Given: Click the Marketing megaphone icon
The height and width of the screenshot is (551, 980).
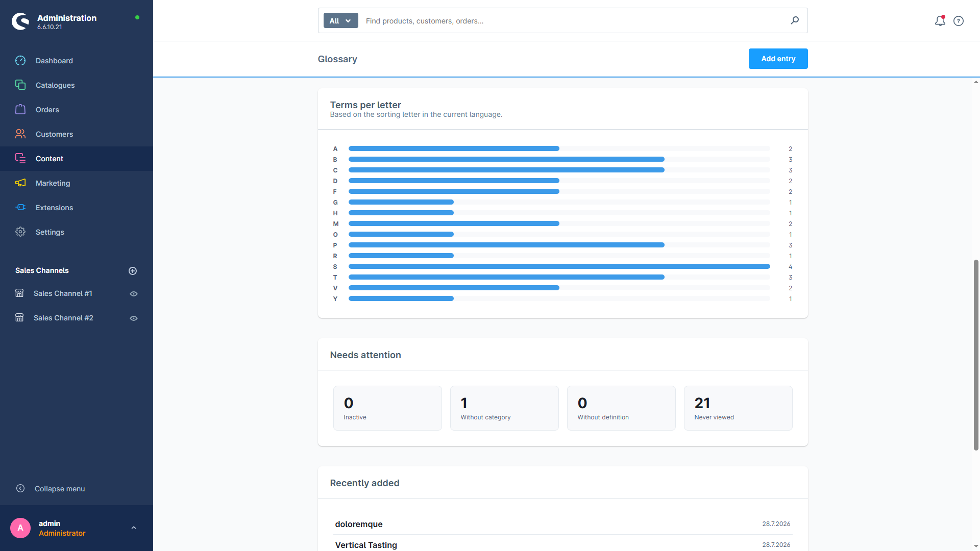Looking at the screenshot, I should click(20, 183).
